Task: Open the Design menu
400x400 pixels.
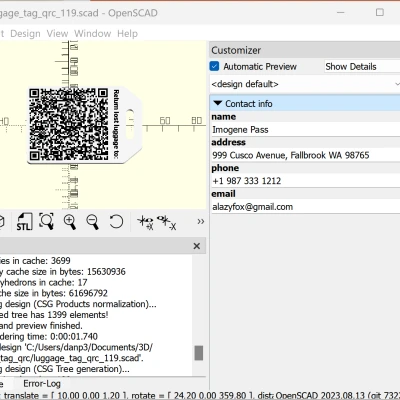Action: (25, 34)
